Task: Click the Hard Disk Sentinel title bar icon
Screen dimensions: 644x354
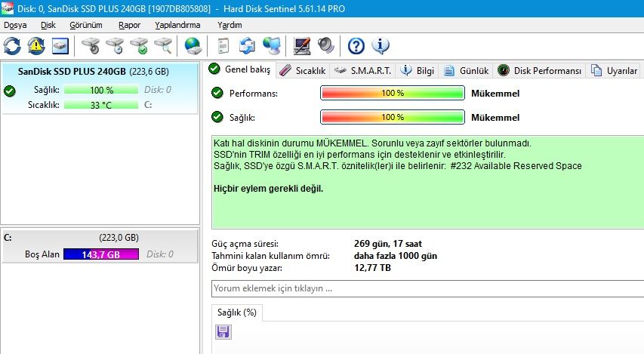Action: (7, 8)
